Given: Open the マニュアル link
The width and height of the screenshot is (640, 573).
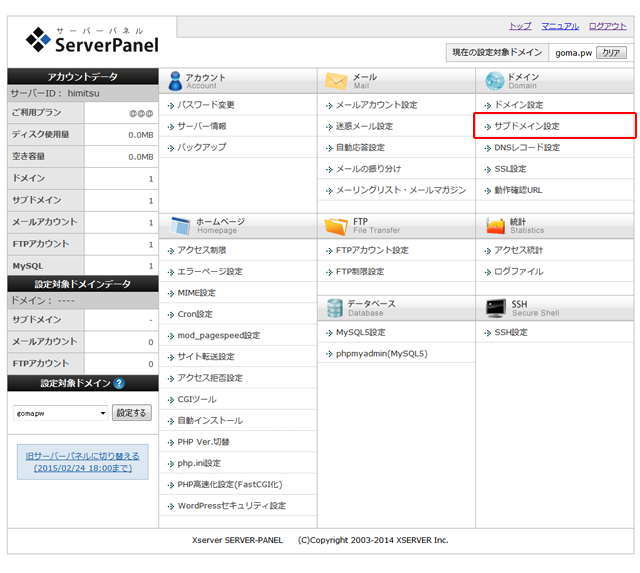Looking at the screenshot, I should click(x=560, y=26).
